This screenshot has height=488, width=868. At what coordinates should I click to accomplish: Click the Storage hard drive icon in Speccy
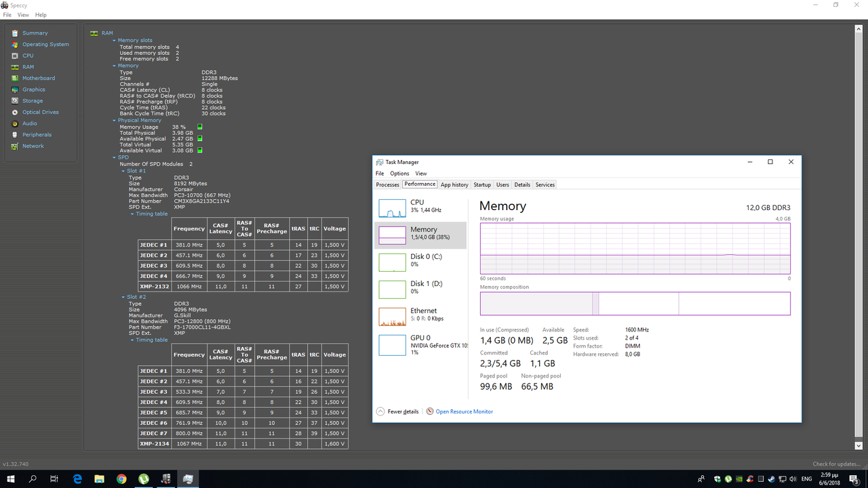click(15, 101)
